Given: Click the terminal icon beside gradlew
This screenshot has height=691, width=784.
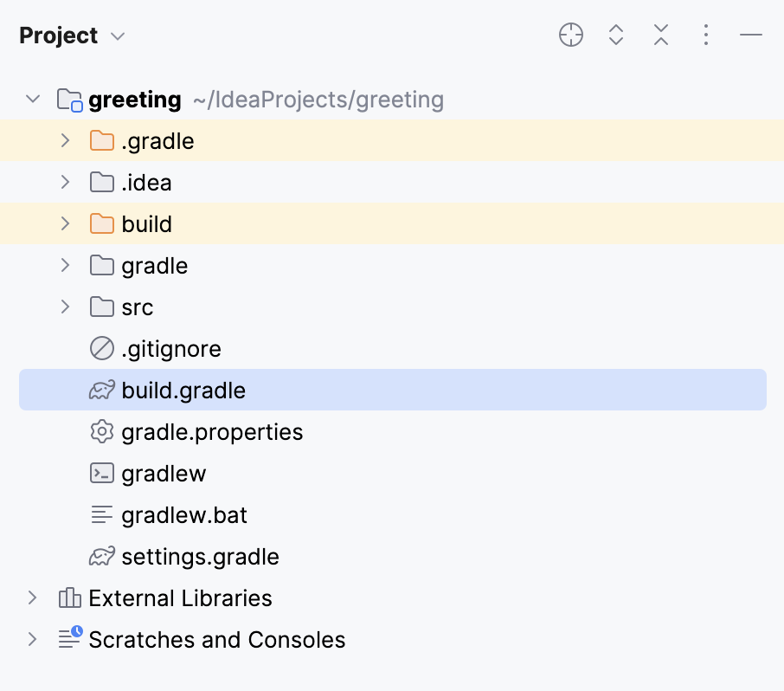Looking at the screenshot, I should coord(102,473).
